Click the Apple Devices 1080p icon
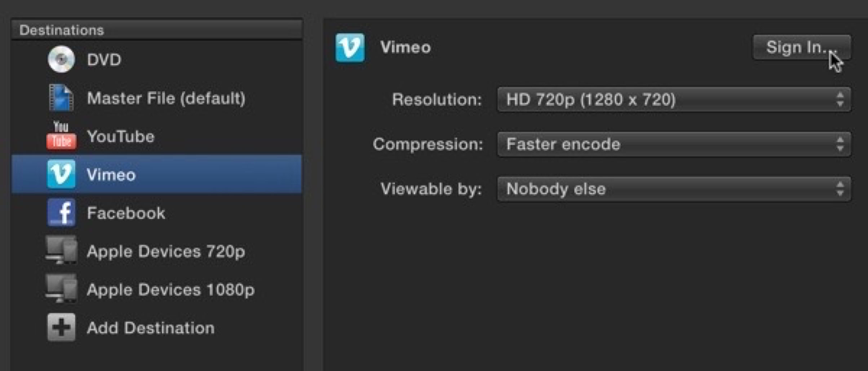The height and width of the screenshot is (371, 868). [x=61, y=288]
